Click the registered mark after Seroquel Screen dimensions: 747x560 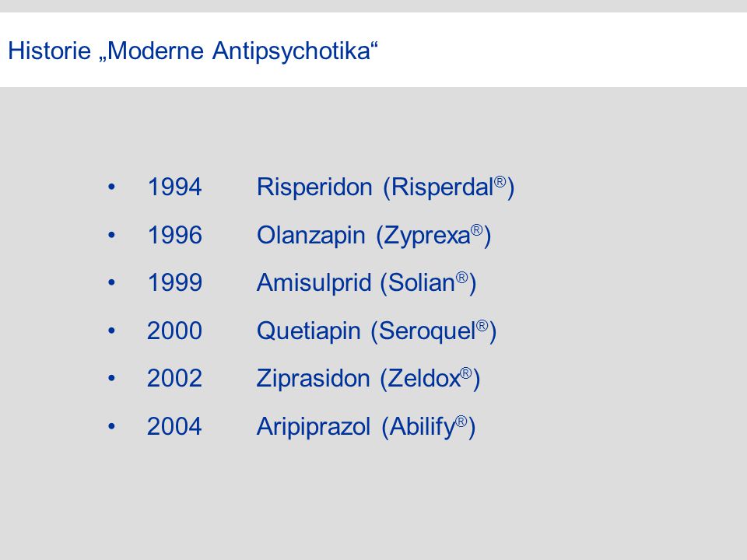point(482,326)
